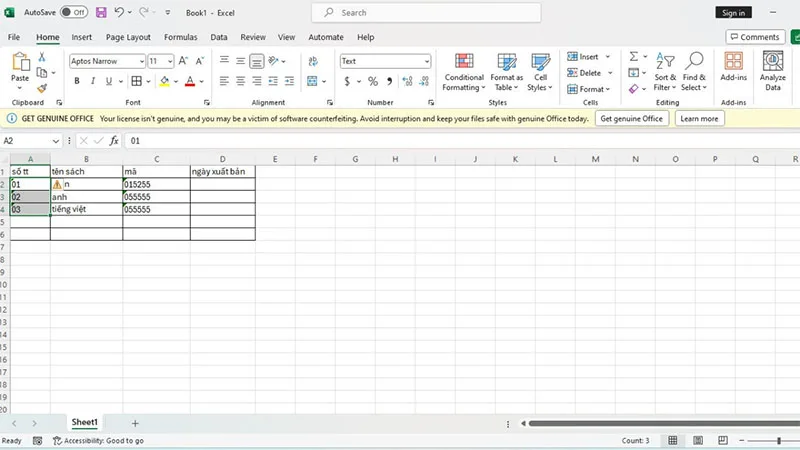The image size is (800, 450).
Task: Align text to the right
Action: [x=257, y=81]
